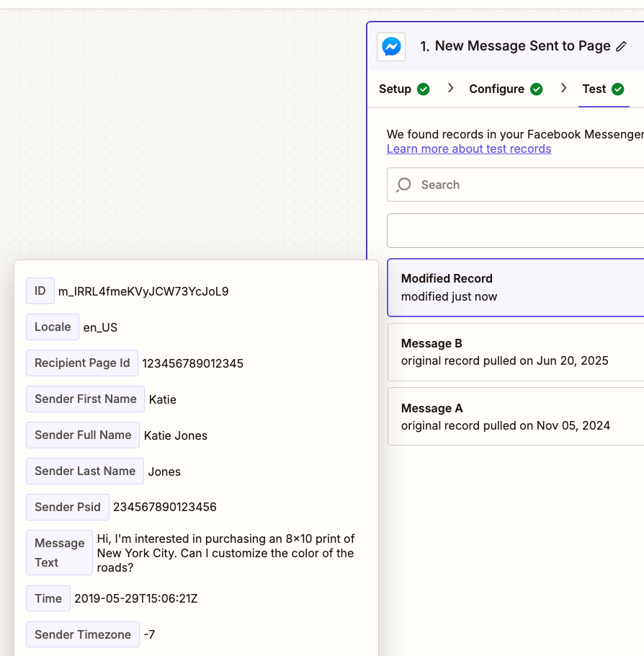Click the Sender Timezone label
Image resolution: width=644 pixels, height=656 pixels.
coord(83,634)
